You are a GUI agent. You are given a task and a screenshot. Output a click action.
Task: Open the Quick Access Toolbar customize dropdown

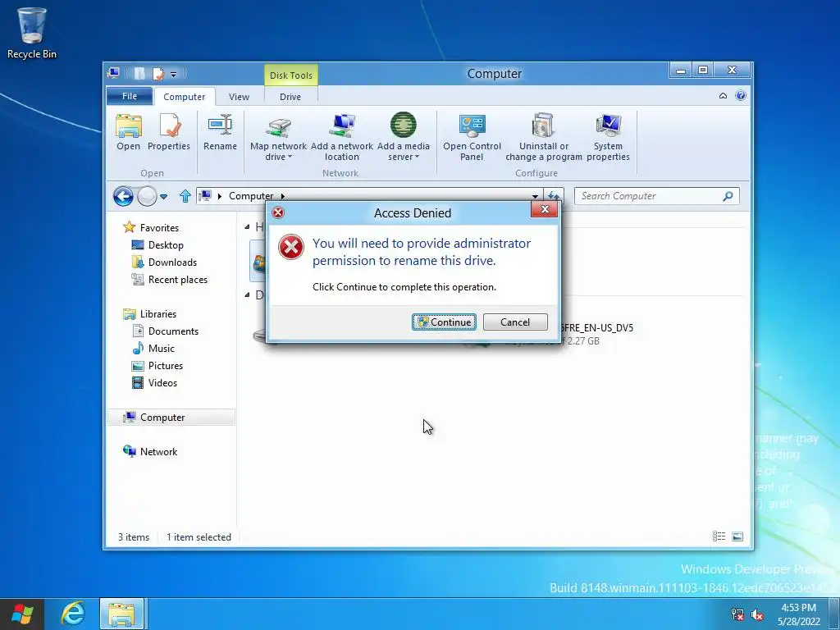(174, 75)
